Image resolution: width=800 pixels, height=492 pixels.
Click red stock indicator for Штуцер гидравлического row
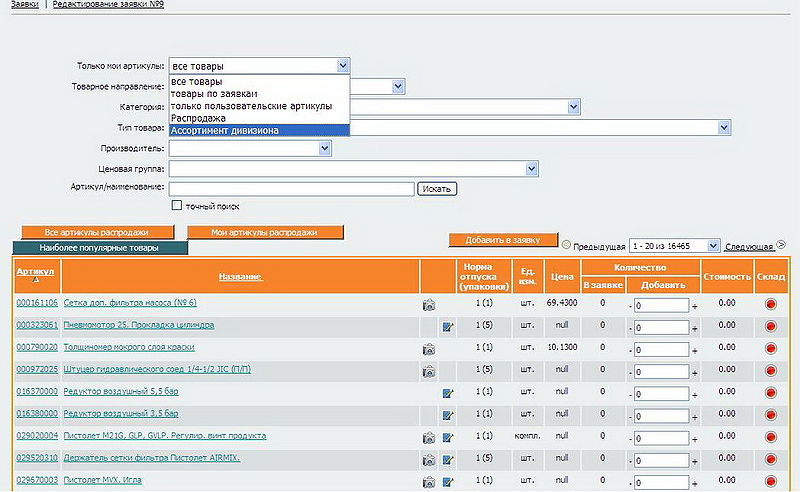tap(771, 370)
